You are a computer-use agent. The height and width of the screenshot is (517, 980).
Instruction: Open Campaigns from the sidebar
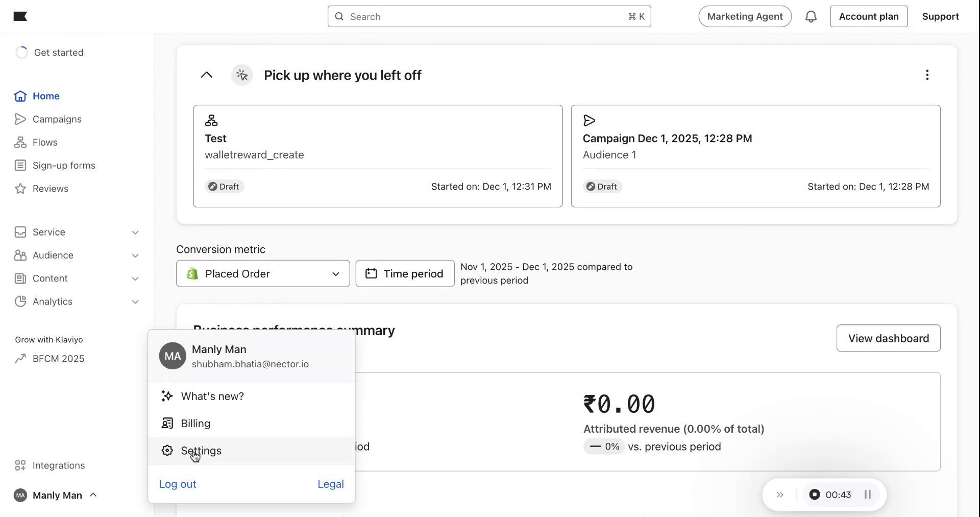(x=57, y=119)
